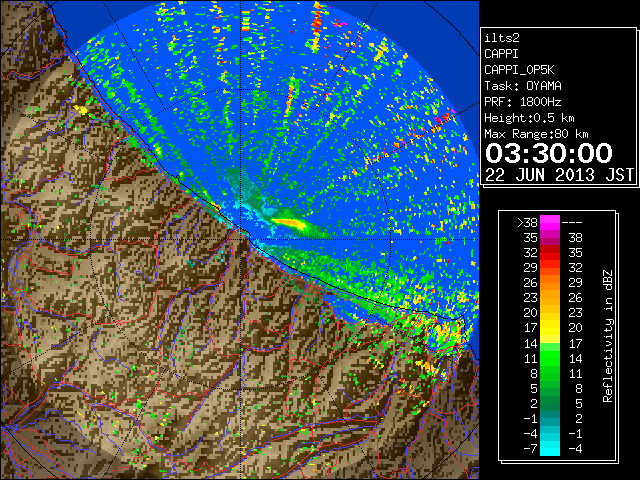Click the 'PRF: 1800Hz' value
The image size is (640, 480).
[522, 102]
